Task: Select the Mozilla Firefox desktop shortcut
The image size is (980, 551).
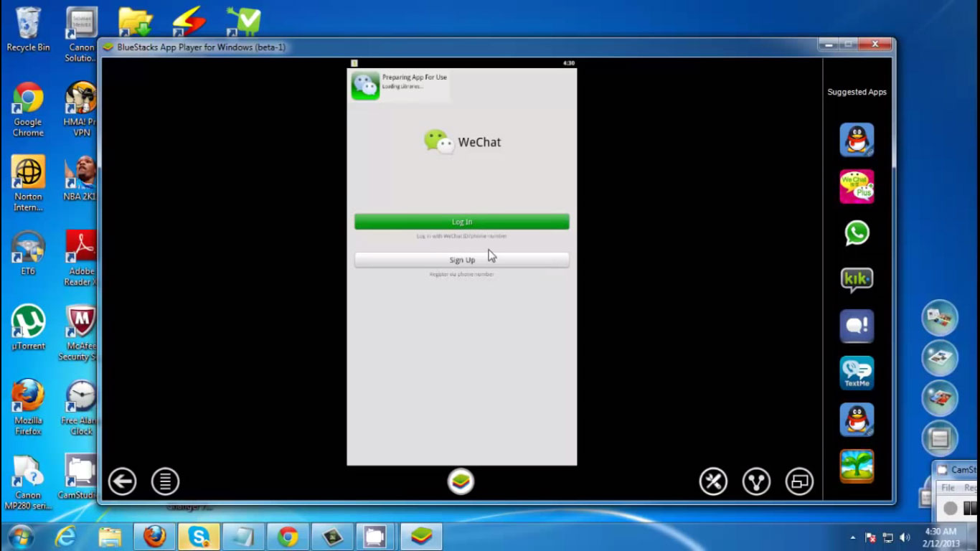Action: pos(28,408)
